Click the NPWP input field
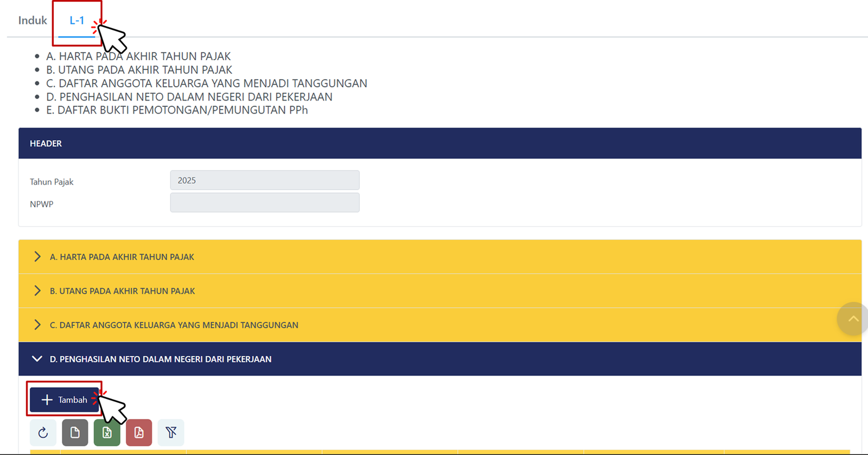The image size is (868, 455). coord(265,203)
